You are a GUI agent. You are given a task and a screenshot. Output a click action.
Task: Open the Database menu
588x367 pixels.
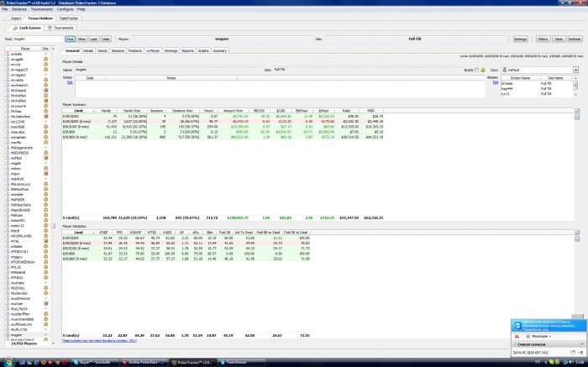coord(19,9)
